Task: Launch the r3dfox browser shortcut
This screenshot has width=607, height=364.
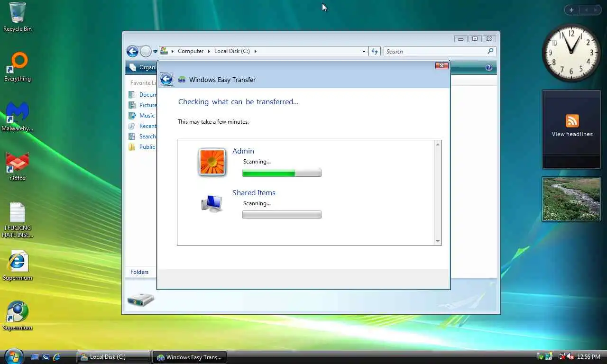Action: [x=18, y=166]
